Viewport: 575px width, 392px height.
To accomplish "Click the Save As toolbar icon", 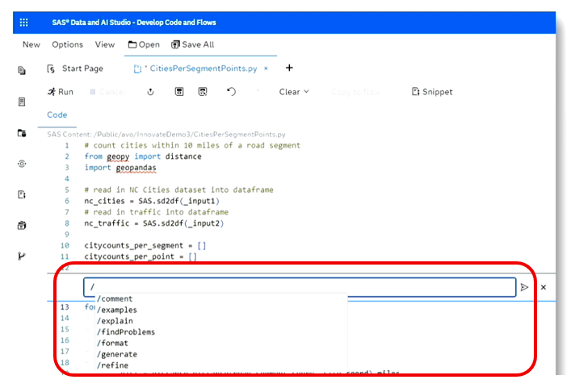I will [203, 92].
